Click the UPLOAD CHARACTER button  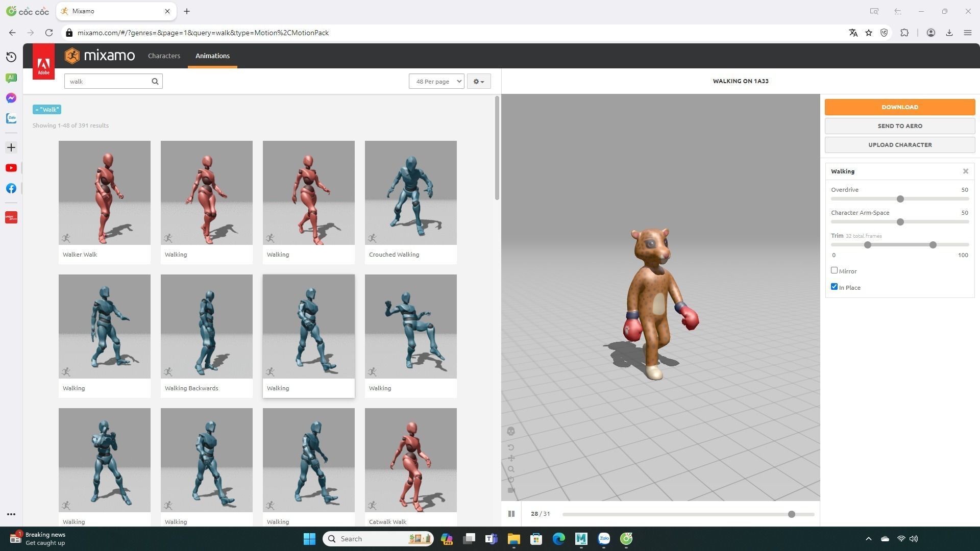point(900,145)
